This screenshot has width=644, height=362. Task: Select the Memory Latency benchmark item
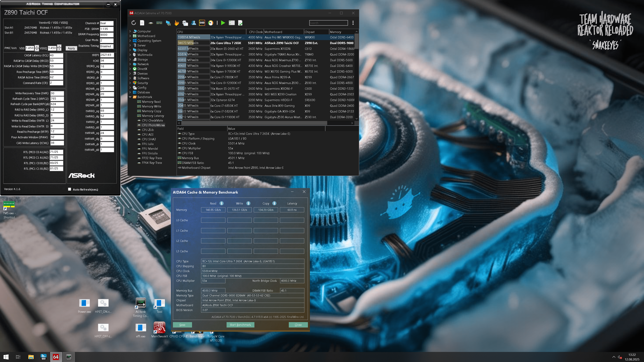(x=153, y=116)
